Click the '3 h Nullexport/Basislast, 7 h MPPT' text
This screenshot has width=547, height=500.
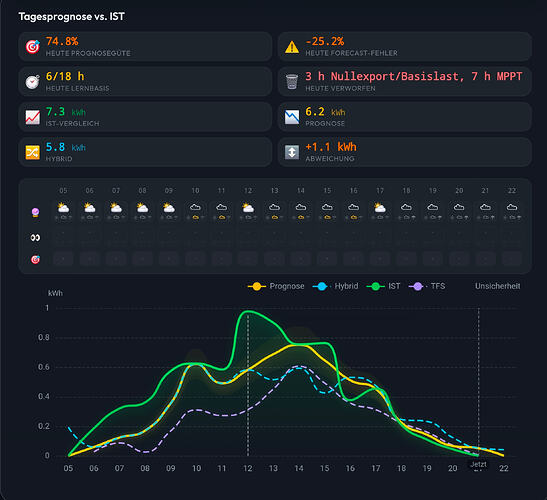[x=414, y=76]
